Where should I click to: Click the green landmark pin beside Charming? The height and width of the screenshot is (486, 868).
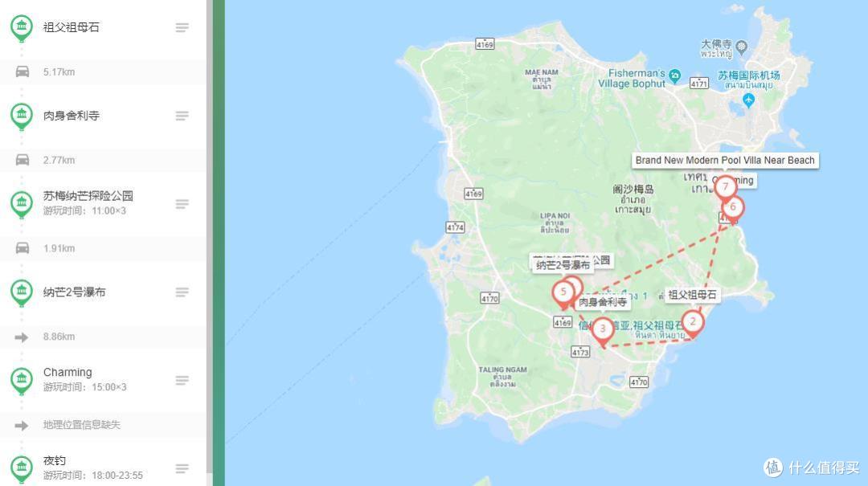pyautogui.click(x=22, y=380)
